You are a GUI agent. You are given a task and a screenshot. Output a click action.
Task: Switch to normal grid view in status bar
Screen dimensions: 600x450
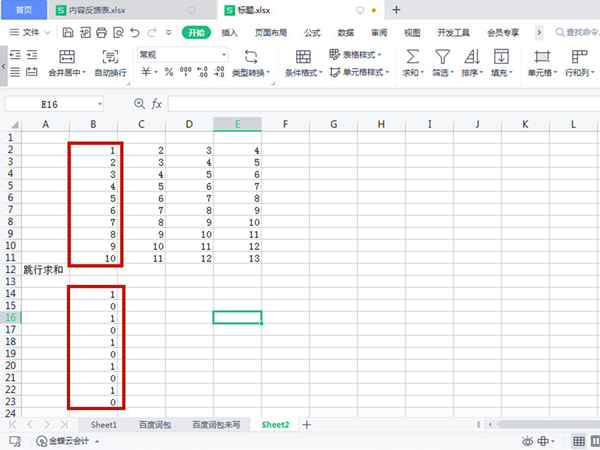click(578, 441)
